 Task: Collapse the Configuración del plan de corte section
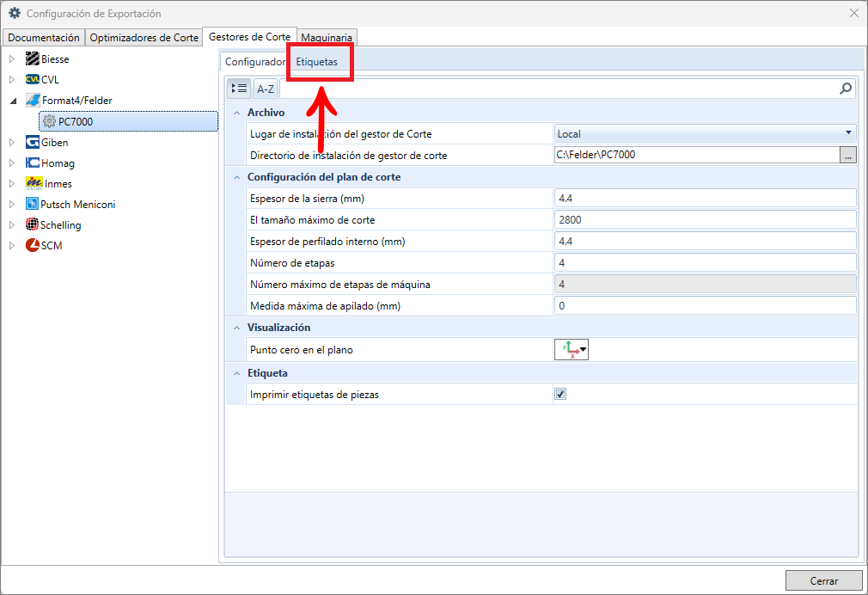tap(237, 177)
